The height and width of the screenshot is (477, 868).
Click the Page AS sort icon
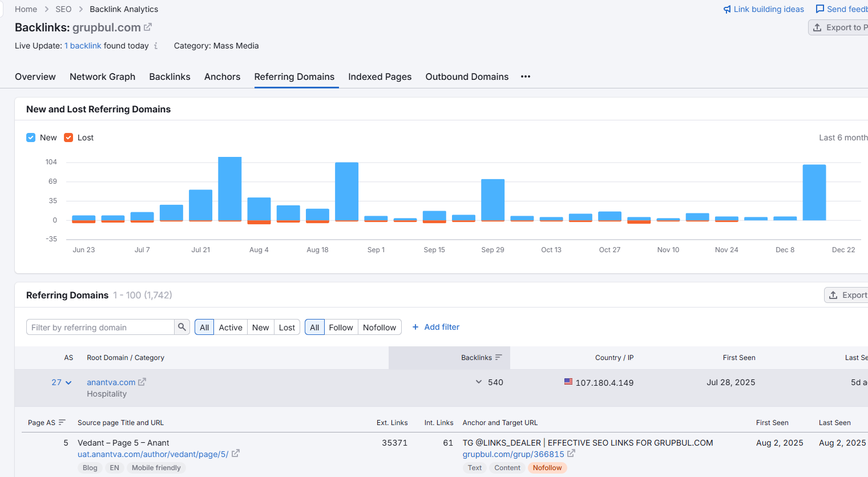[62, 422]
